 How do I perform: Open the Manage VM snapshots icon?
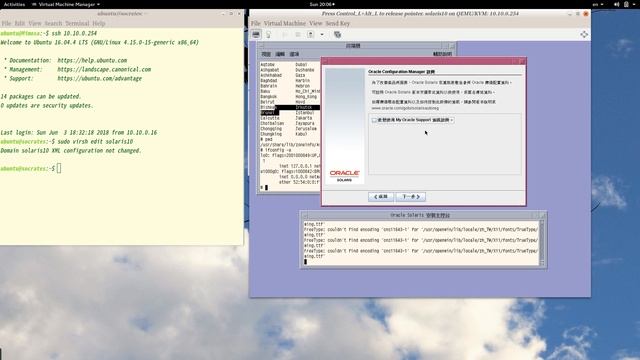(338, 35)
